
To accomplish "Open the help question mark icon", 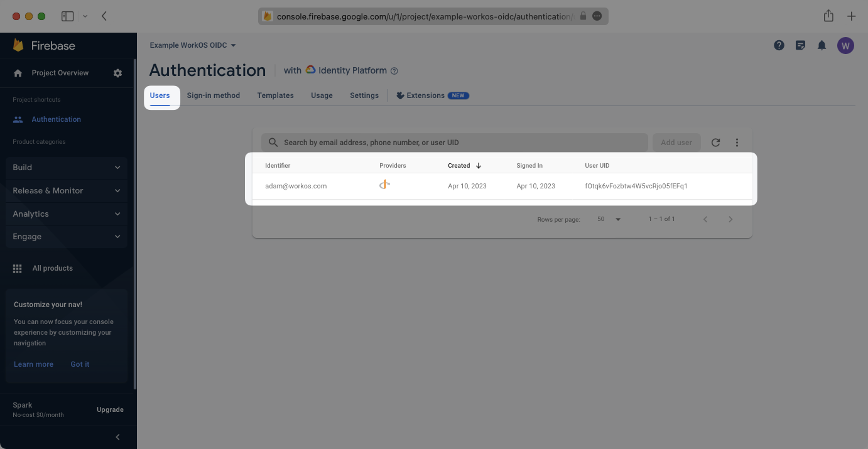I will 779,45.
